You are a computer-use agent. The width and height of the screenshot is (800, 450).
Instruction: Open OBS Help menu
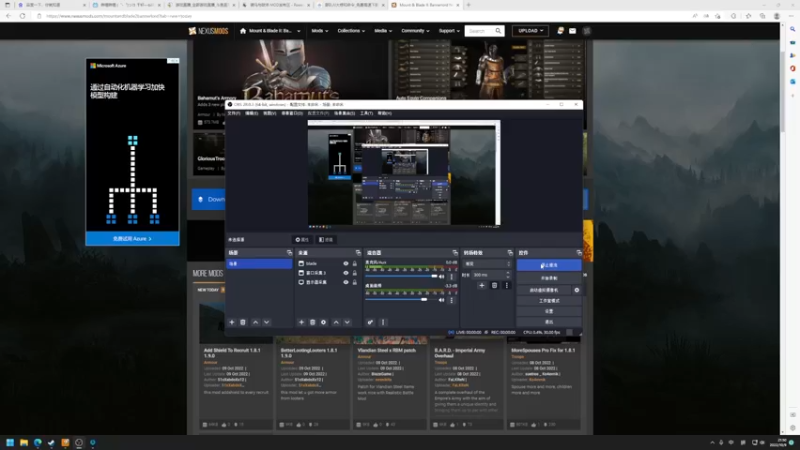(x=385, y=113)
